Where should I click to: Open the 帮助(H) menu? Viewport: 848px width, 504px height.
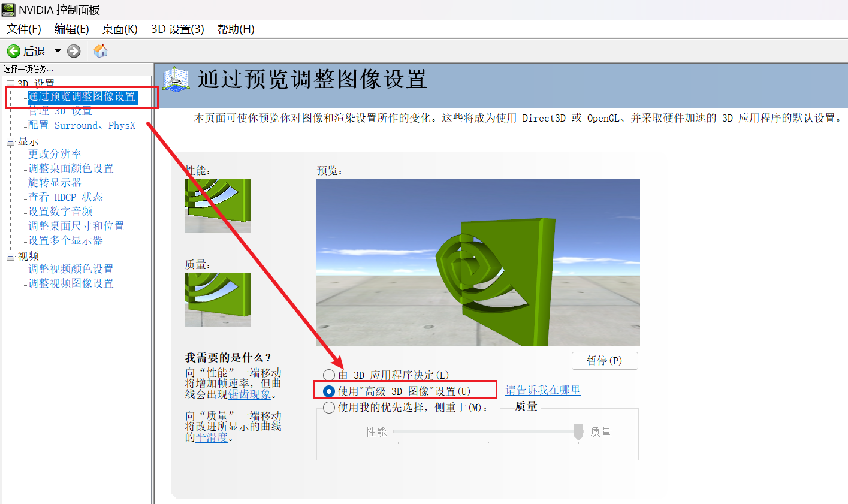[x=236, y=29]
